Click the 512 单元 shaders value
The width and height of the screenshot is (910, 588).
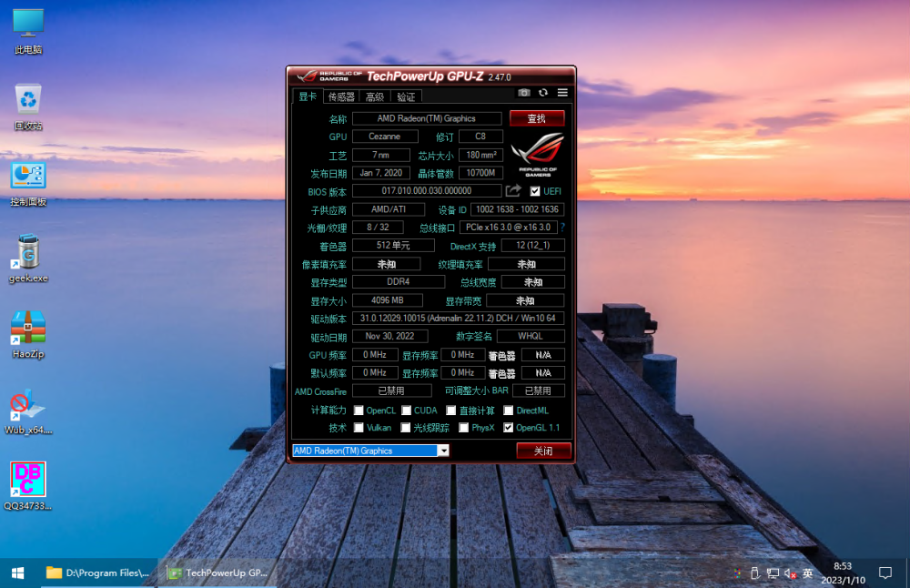393,245
